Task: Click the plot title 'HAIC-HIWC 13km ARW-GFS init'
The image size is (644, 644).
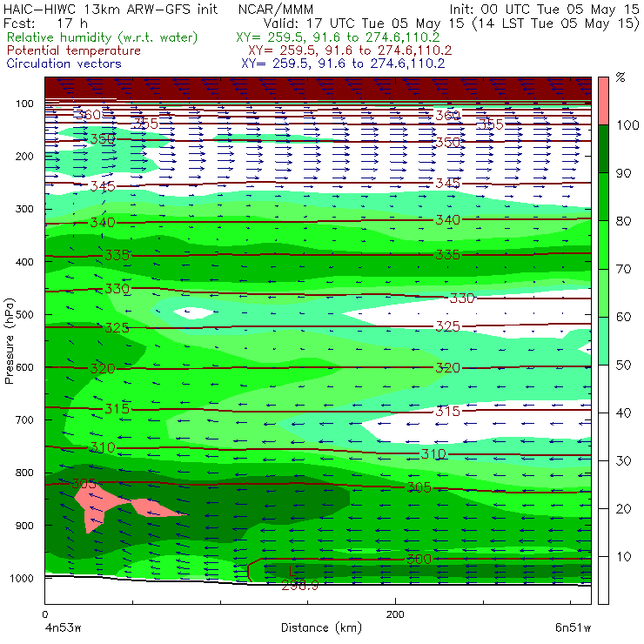Action: (x=110, y=9)
